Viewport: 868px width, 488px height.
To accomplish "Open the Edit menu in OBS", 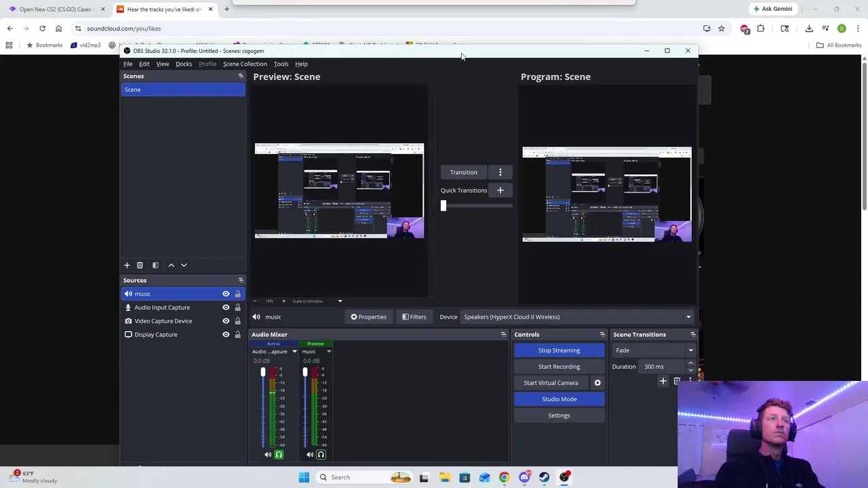I will (144, 64).
